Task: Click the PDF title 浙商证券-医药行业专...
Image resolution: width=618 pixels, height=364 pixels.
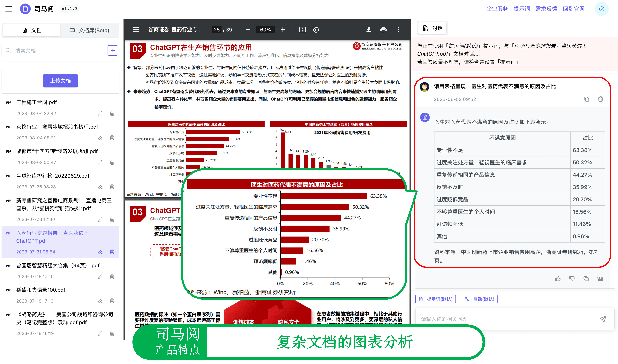Action: pyautogui.click(x=175, y=30)
